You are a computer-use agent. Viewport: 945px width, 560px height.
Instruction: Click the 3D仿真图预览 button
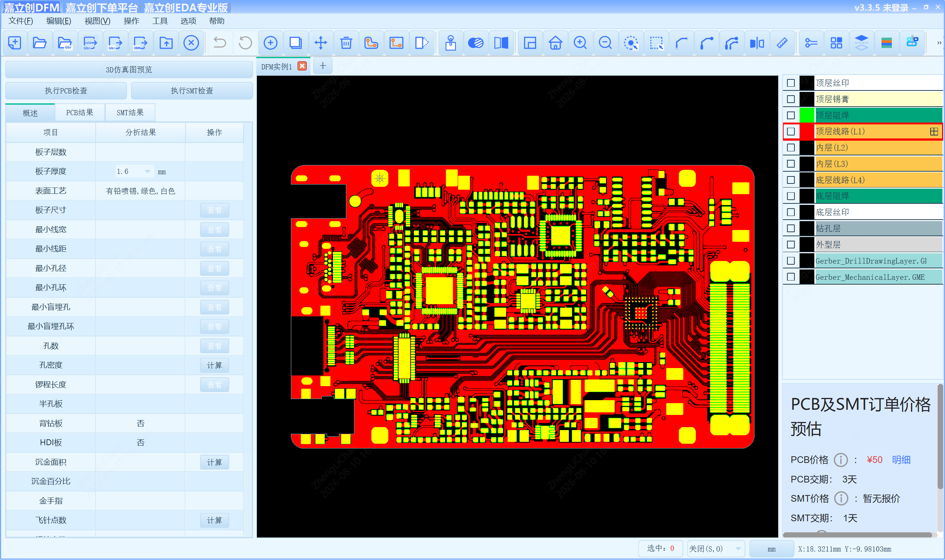128,69
